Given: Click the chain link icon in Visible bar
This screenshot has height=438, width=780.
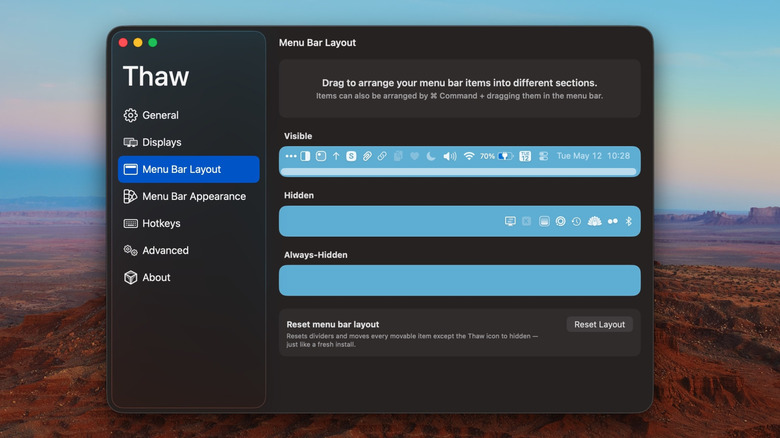Looking at the screenshot, I should point(382,156).
